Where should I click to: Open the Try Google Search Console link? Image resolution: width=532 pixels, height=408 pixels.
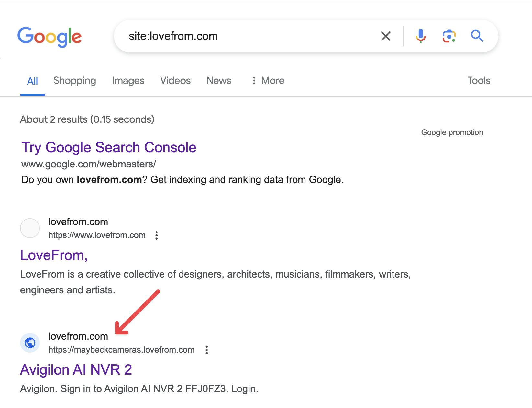pos(109,147)
